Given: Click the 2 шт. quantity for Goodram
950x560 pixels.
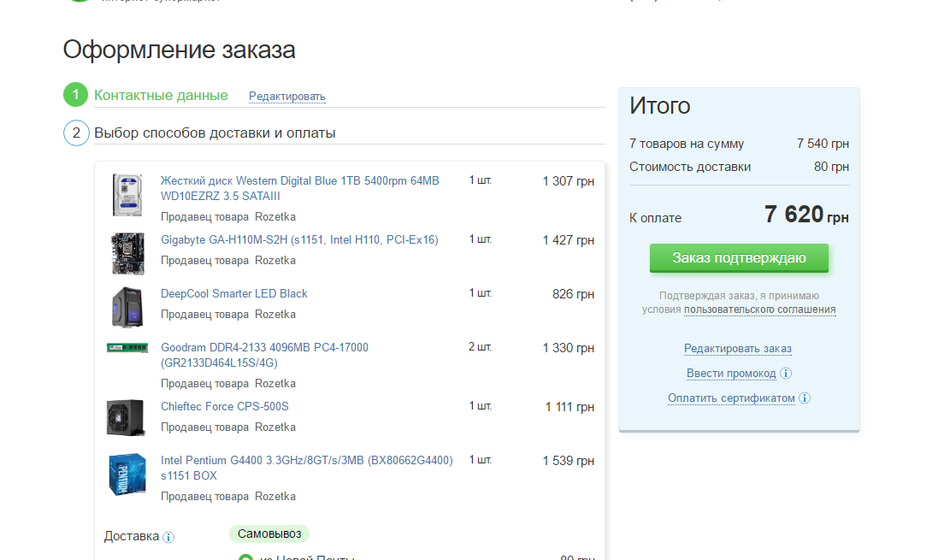Looking at the screenshot, I should [x=480, y=347].
